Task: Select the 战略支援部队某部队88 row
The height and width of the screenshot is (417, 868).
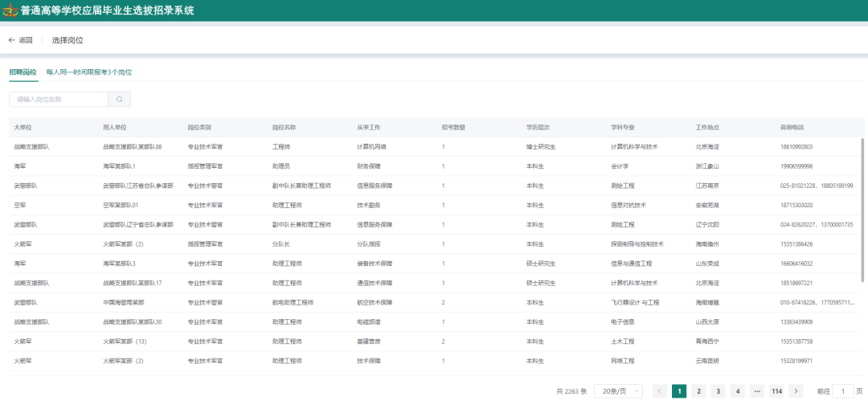Action: pos(132,147)
